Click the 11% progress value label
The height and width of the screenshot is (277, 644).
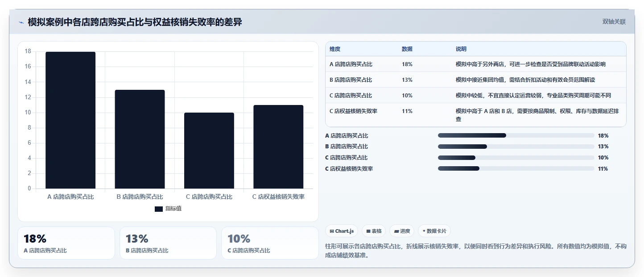(x=603, y=169)
